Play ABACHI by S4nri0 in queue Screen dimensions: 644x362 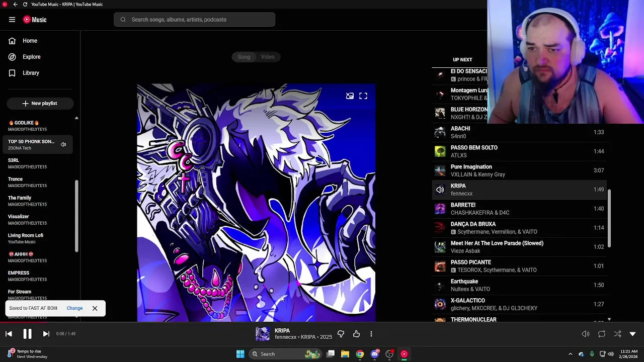[519, 132]
